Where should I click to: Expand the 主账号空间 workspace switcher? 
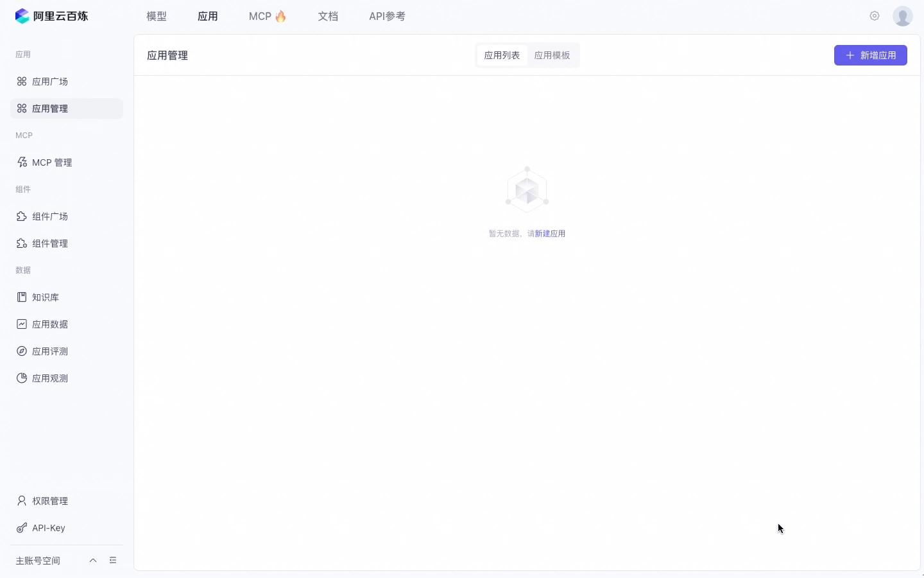click(93, 561)
